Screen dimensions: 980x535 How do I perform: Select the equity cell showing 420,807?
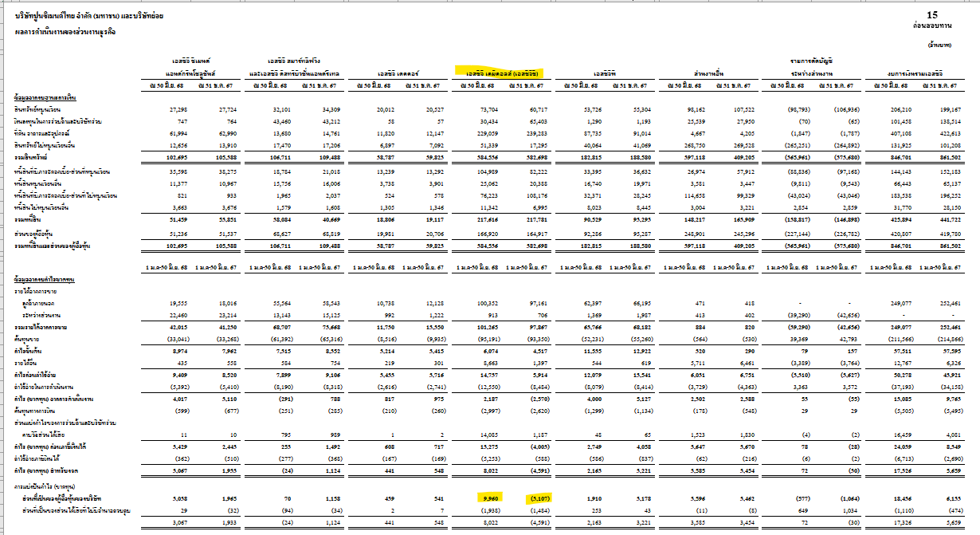tap(901, 235)
